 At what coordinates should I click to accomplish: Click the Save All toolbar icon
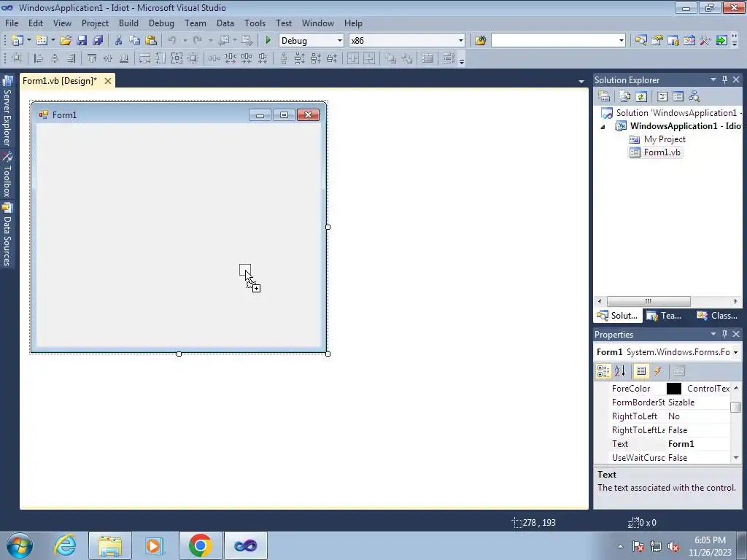click(x=98, y=41)
